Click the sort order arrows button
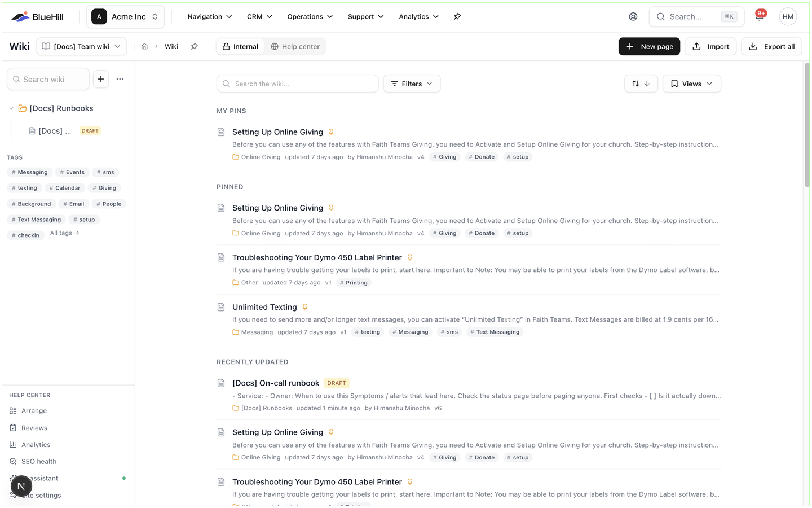 (x=641, y=84)
